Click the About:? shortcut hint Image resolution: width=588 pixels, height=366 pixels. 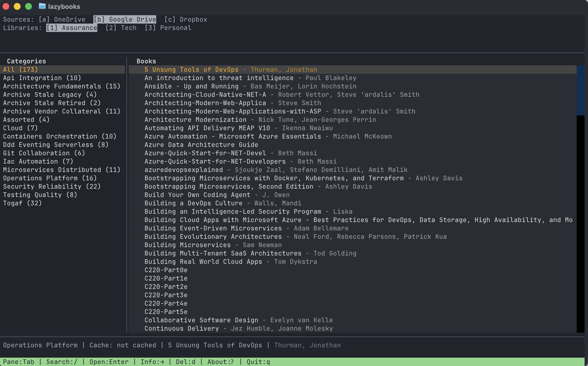(x=220, y=362)
